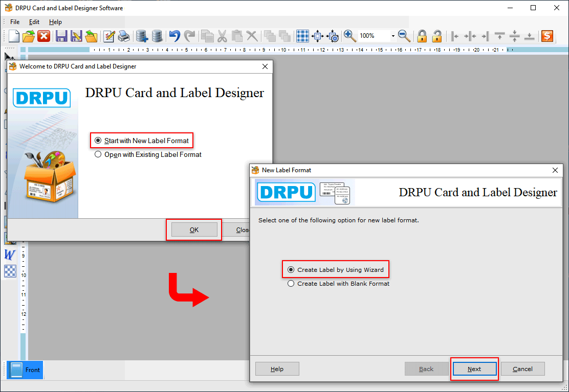Click the closed padlock lock icon
This screenshot has height=392, width=569.
[422, 36]
